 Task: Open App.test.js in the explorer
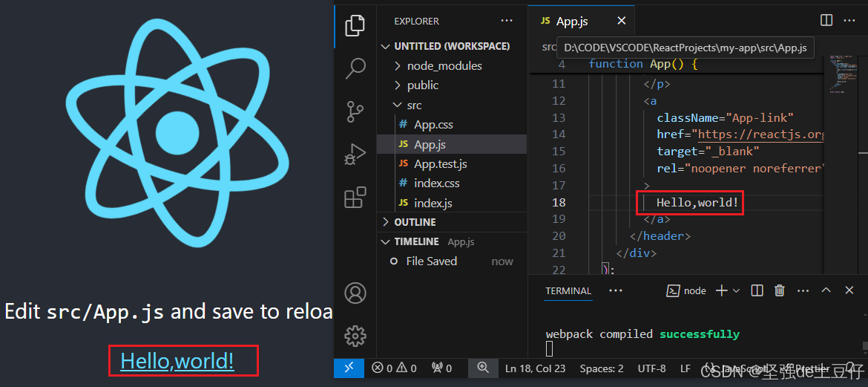coord(452,164)
